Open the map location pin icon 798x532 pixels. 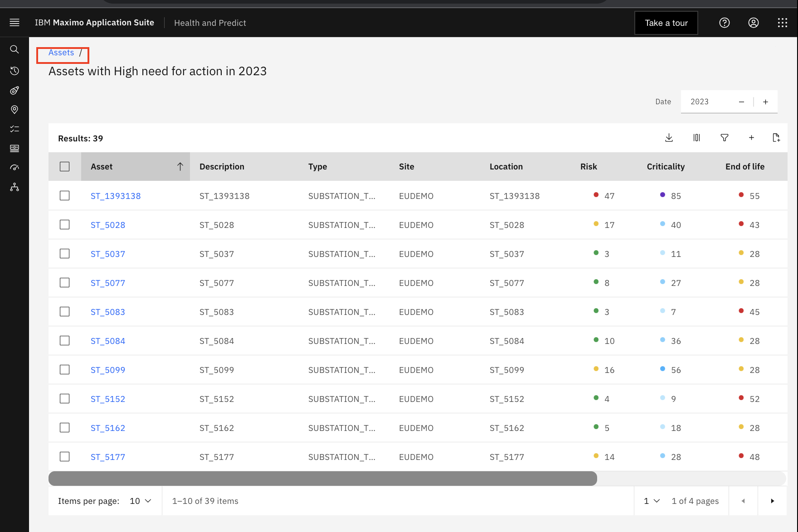click(x=15, y=110)
